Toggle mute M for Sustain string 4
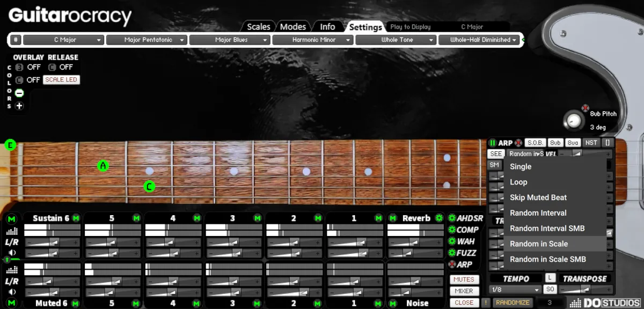Viewport: 644px width, 309px height. tap(197, 218)
